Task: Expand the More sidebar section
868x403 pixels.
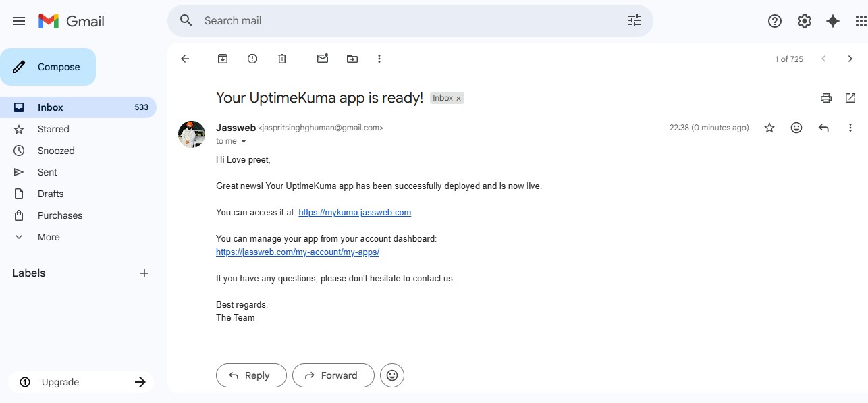Action: [x=78, y=237]
